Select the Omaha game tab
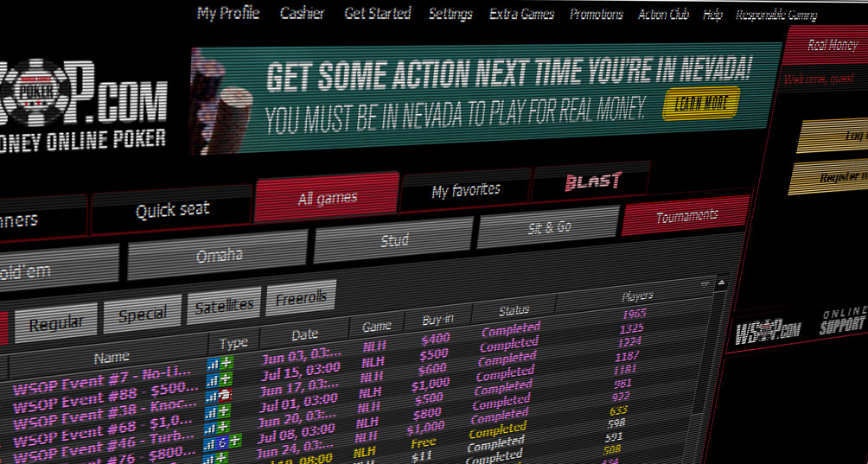The width and height of the screenshot is (868, 464). [x=219, y=254]
